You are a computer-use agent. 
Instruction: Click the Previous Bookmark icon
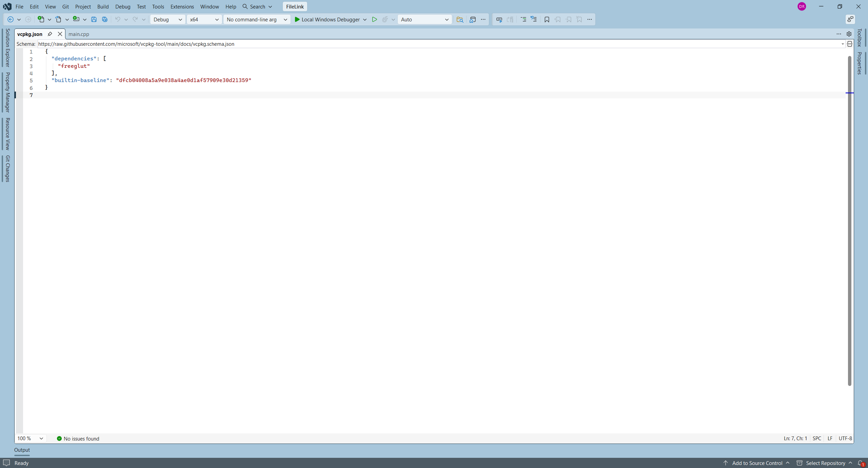coord(558,20)
